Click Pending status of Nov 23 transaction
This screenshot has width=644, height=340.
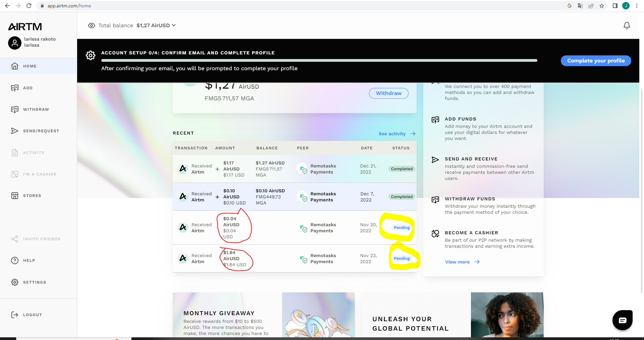coord(401,258)
